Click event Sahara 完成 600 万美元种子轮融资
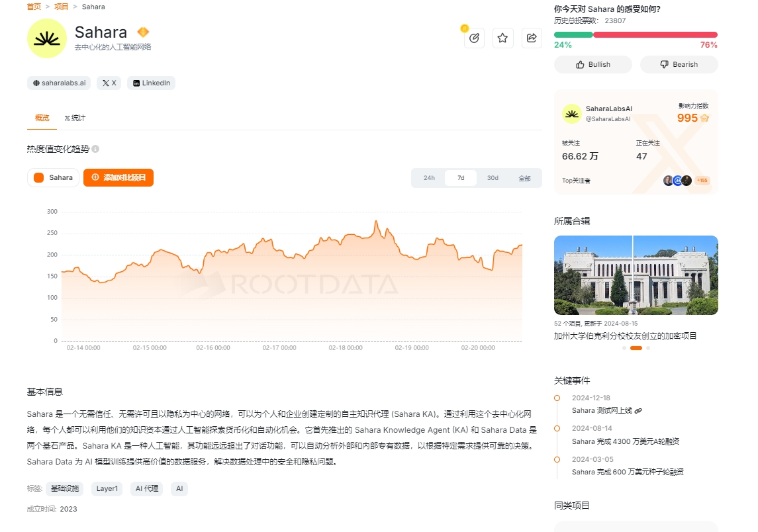Screen dimensions: 758x532 pos(628,472)
